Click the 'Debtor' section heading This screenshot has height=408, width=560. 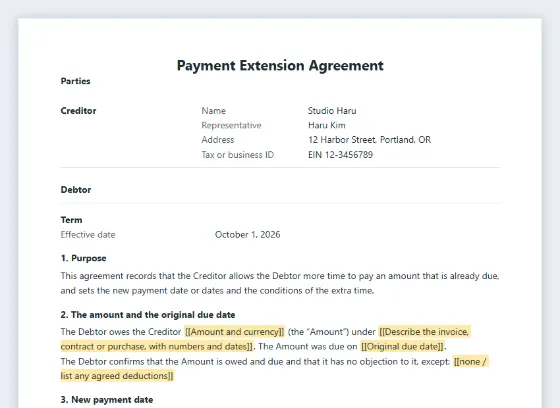[76, 190]
